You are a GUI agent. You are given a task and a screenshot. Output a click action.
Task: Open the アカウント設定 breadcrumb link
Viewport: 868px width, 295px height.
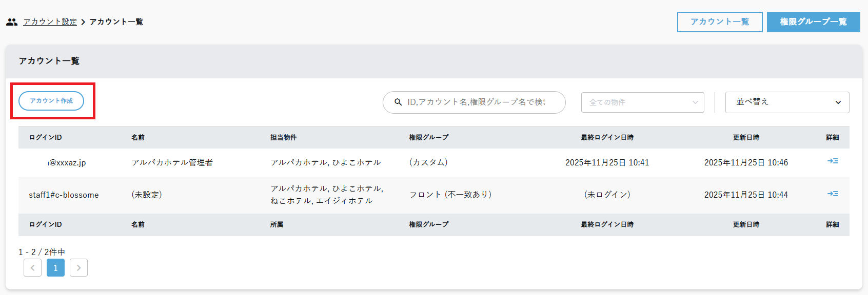(x=50, y=22)
